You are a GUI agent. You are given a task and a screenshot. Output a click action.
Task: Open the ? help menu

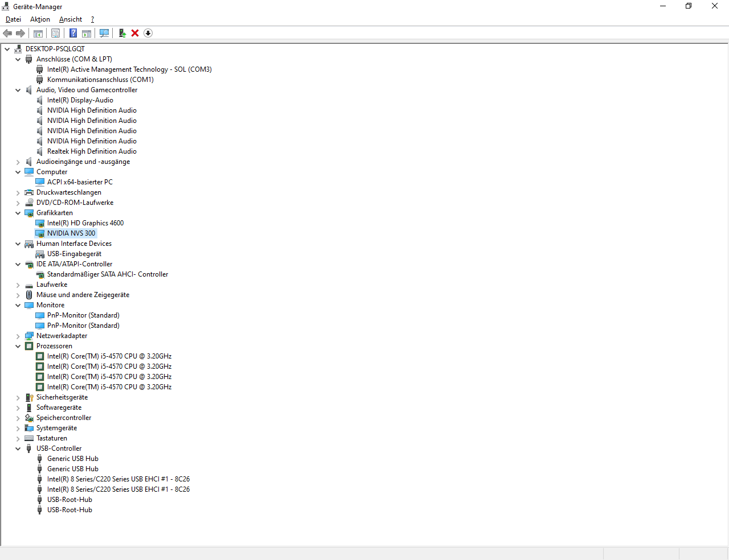pyautogui.click(x=92, y=19)
